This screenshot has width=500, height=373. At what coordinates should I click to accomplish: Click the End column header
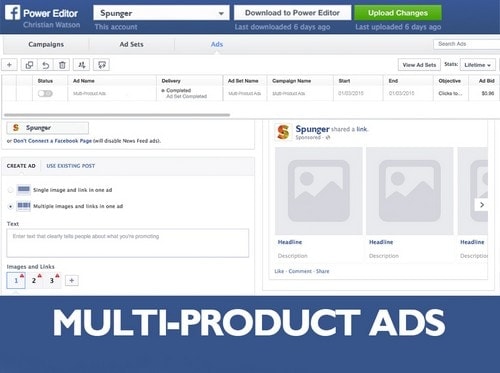coord(393,81)
